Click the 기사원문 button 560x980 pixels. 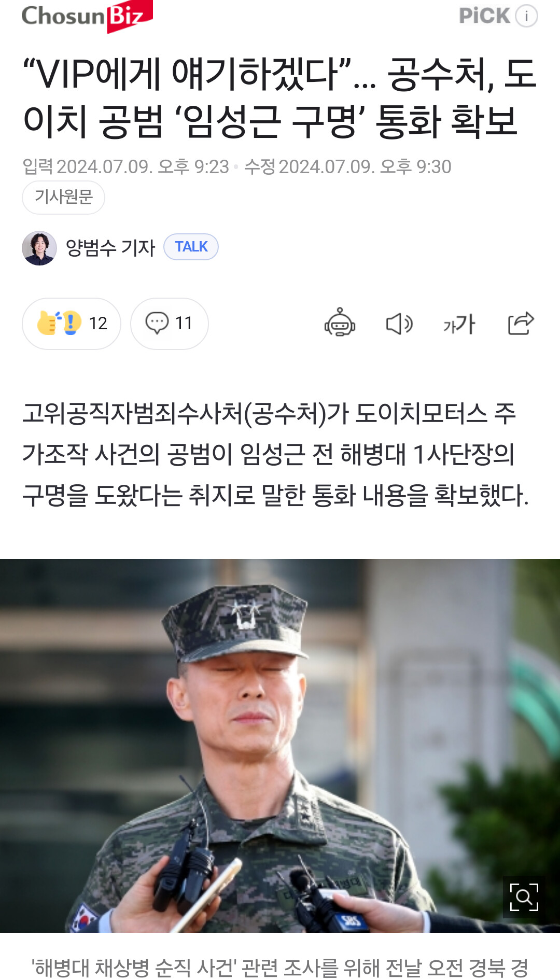(x=63, y=197)
